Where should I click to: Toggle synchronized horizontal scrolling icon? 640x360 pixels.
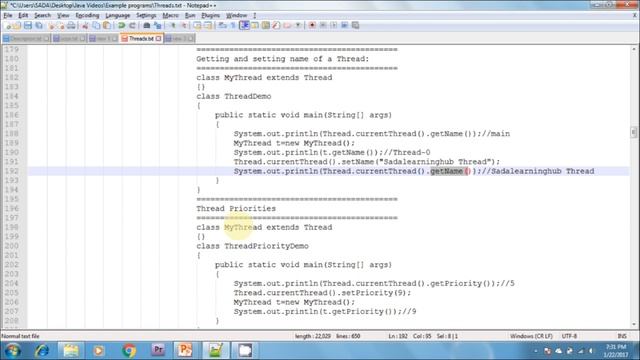(208, 25)
